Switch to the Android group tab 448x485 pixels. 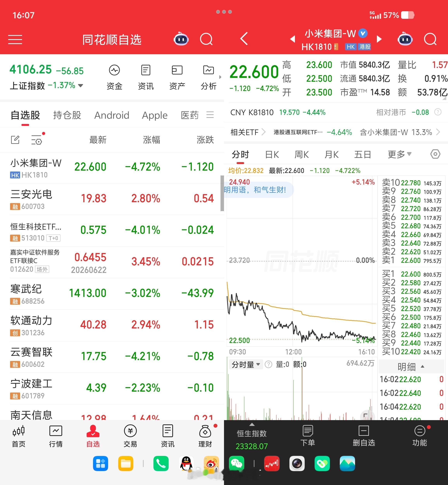pos(112,115)
